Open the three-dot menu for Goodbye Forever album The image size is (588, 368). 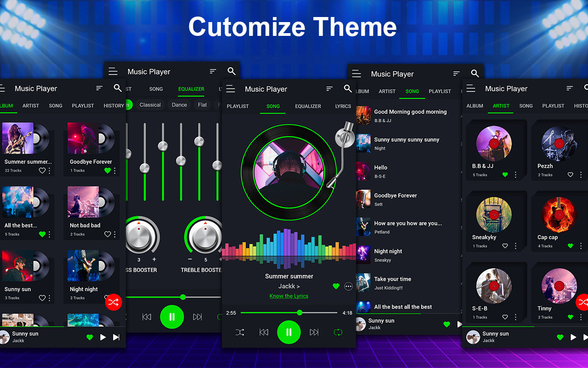[x=115, y=171]
